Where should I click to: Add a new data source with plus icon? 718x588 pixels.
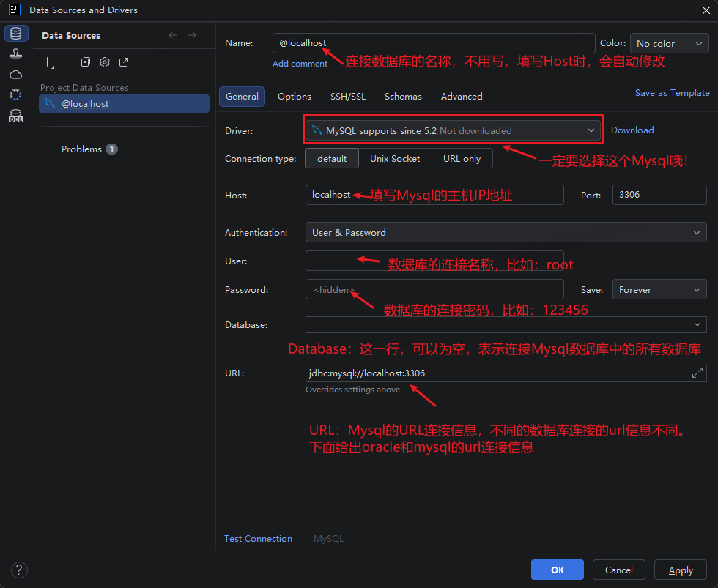48,62
